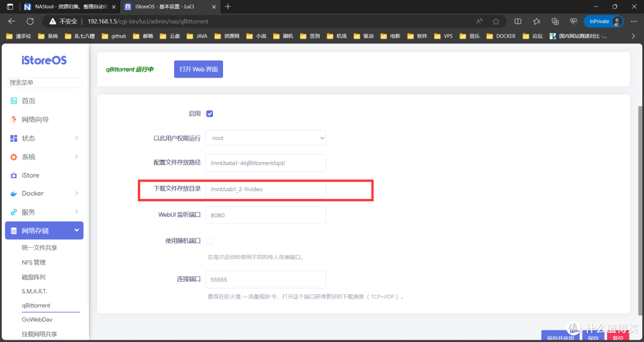Close the NAStool tab
Screen dimensions: 644x342
[114, 7]
